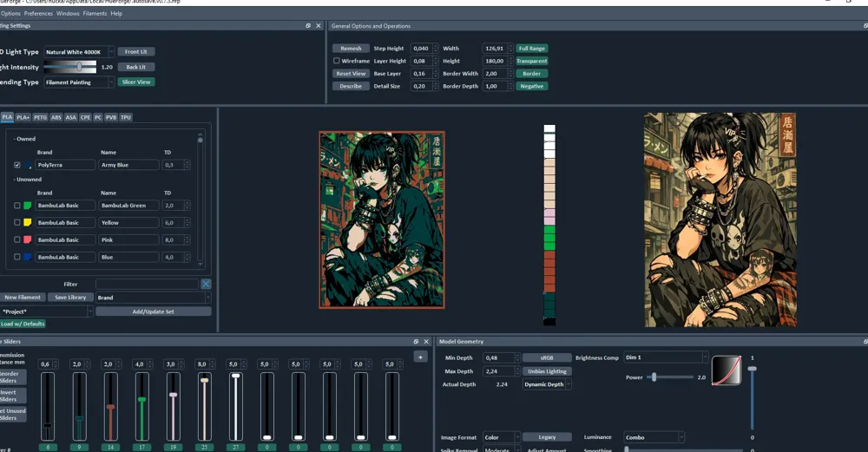Open the Image Format Color dropdown

[x=501, y=437]
